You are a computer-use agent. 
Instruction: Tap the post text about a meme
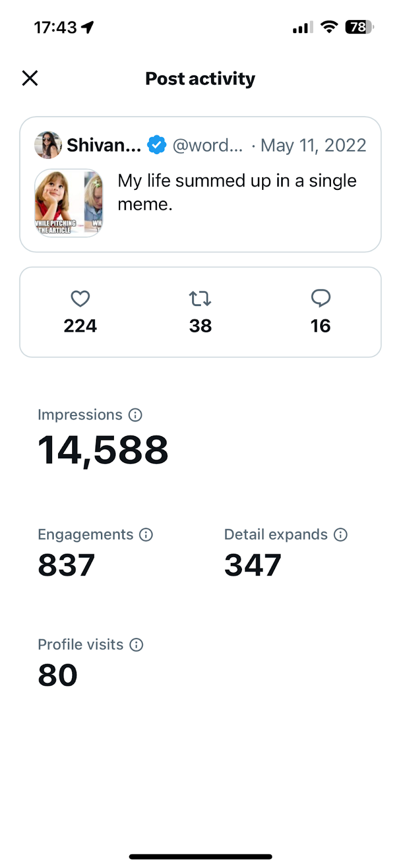point(237,192)
